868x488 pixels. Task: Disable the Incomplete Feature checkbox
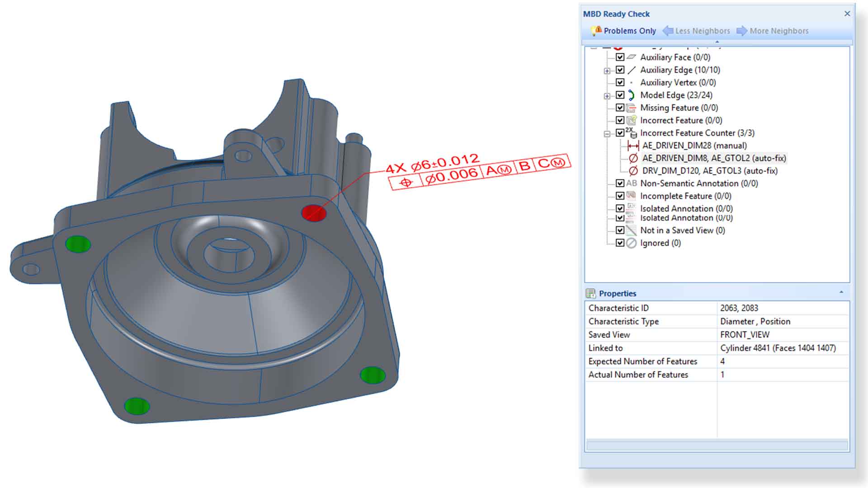[x=620, y=196]
